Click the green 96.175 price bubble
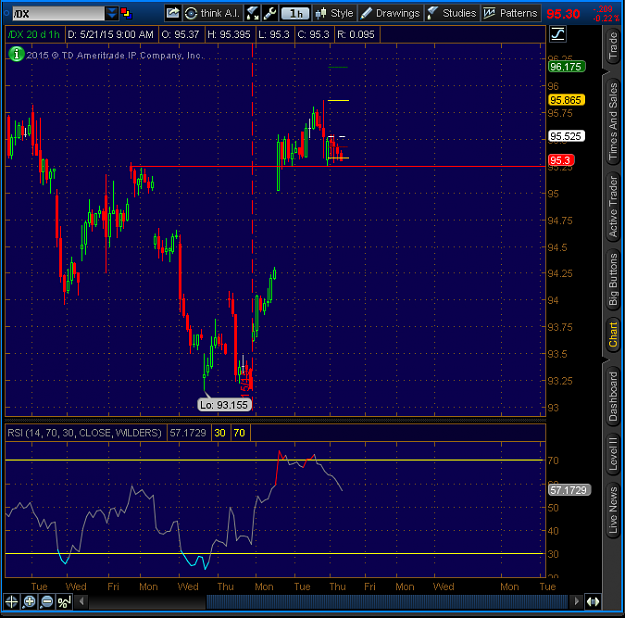Image resolution: width=625 pixels, height=618 pixels. point(566,67)
